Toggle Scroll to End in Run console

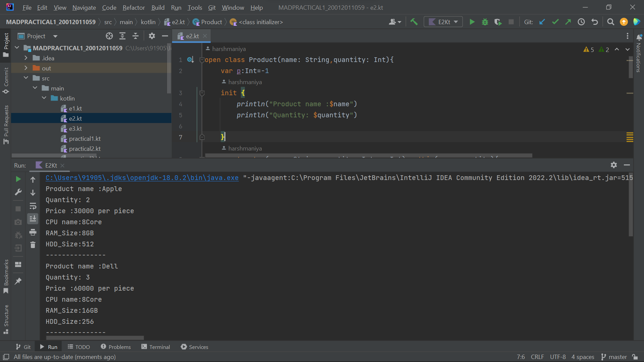tap(33, 219)
